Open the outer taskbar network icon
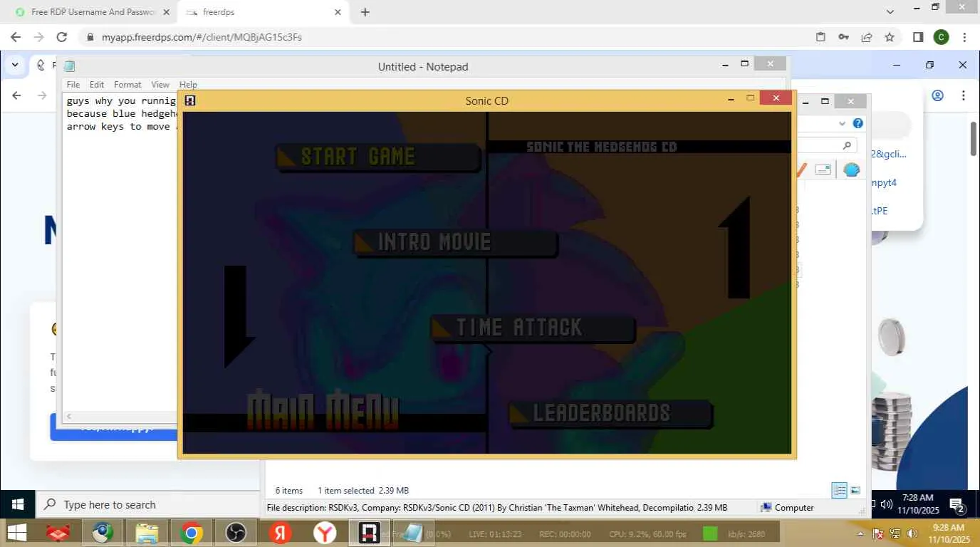The image size is (980, 547). tap(895, 533)
